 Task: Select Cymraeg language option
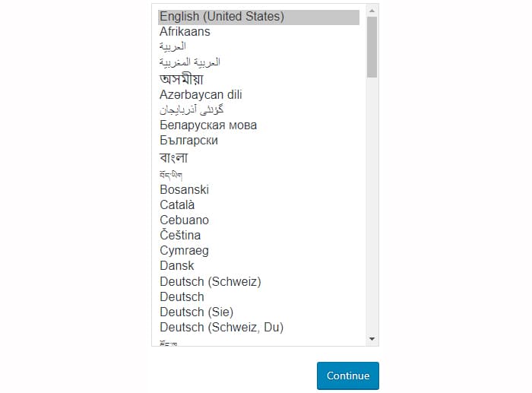258,250
